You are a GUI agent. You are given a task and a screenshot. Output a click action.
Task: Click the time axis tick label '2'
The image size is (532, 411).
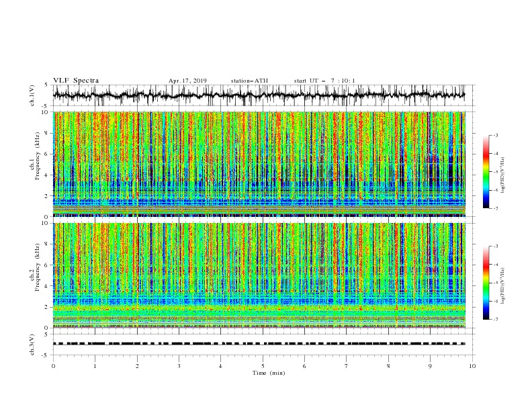(x=137, y=366)
